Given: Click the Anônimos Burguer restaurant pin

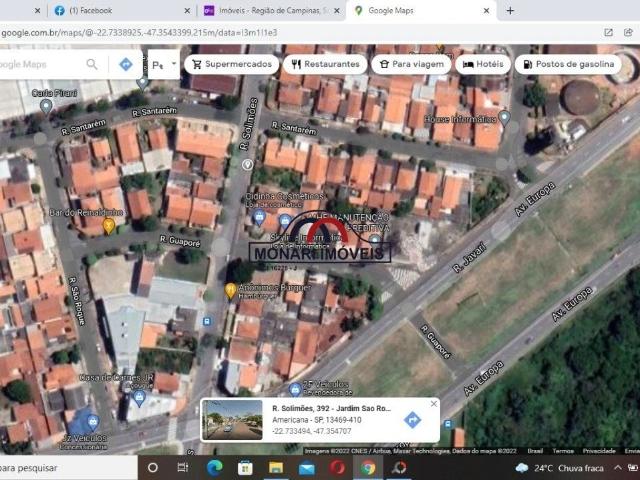Looking at the screenshot, I should (x=231, y=291).
